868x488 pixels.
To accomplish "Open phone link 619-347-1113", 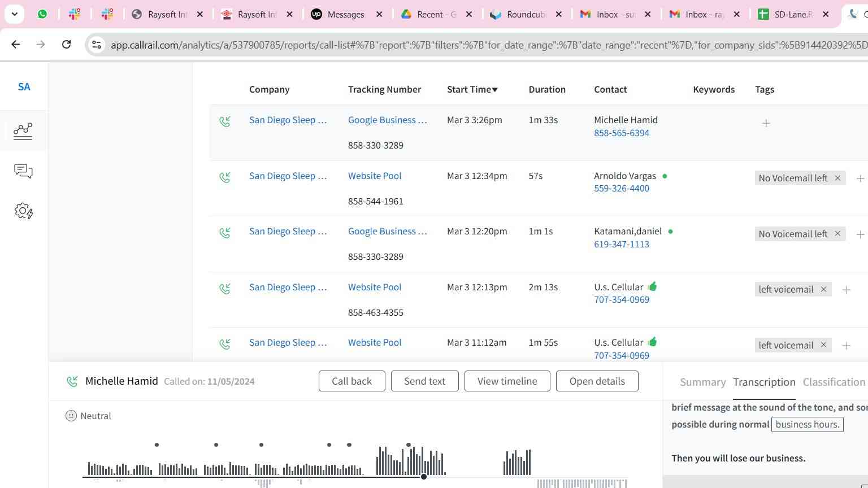I will tap(622, 245).
